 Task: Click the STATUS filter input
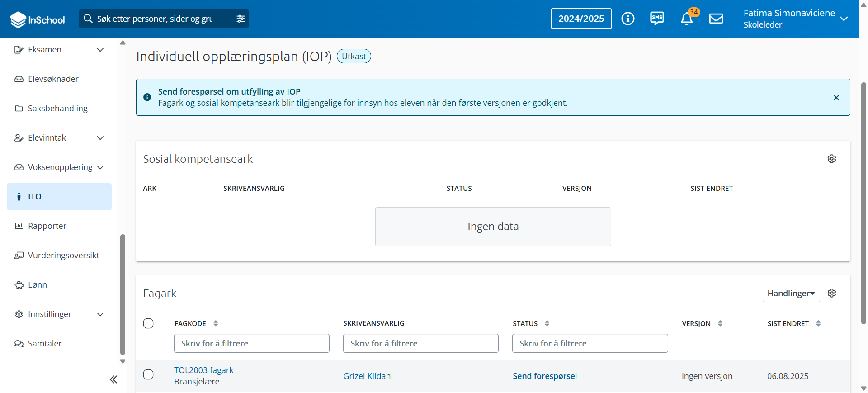tap(590, 343)
